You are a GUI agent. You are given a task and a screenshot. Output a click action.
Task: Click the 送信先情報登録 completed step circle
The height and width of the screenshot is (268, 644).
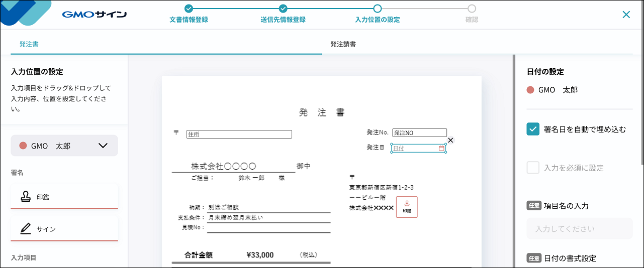coord(283,9)
